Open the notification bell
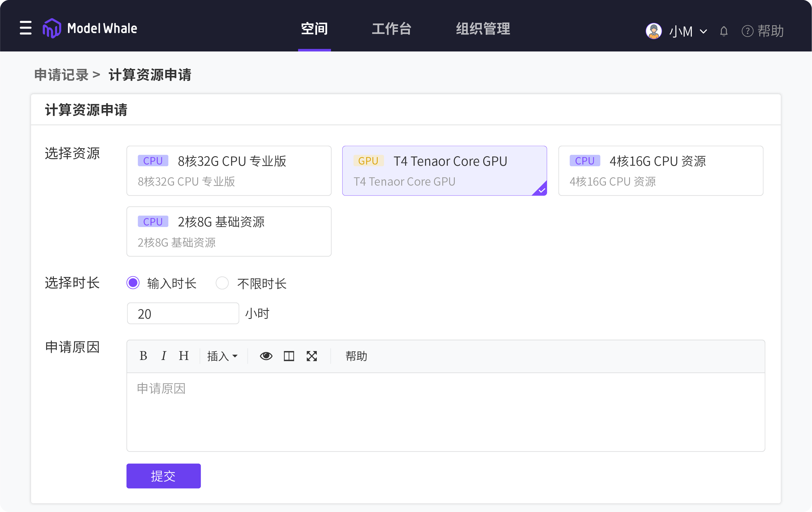The width and height of the screenshot is (812, 512). tap(724, 31)
